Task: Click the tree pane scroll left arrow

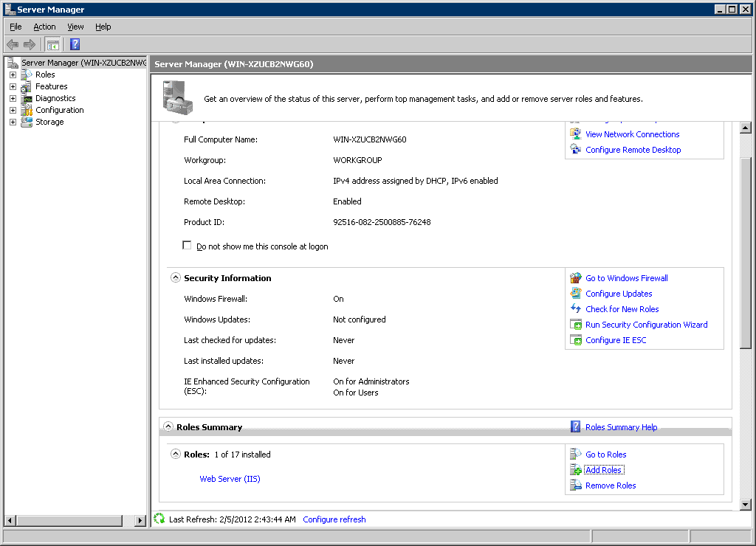Action: (x=10, y=520)
